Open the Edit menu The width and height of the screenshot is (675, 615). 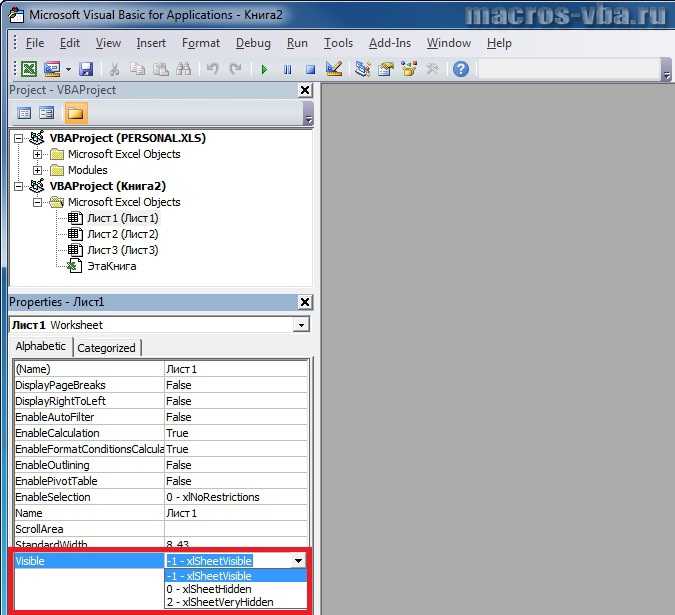tap(70, 43)
